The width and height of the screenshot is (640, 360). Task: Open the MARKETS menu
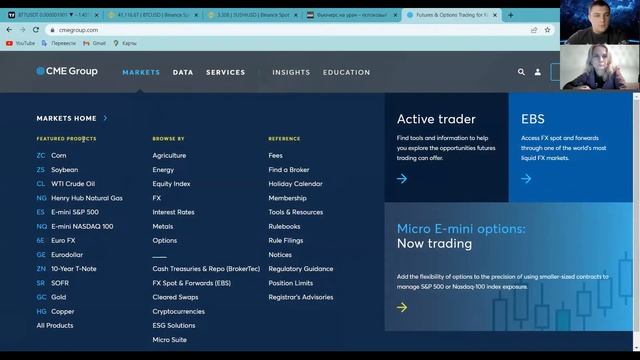(141, 72)
